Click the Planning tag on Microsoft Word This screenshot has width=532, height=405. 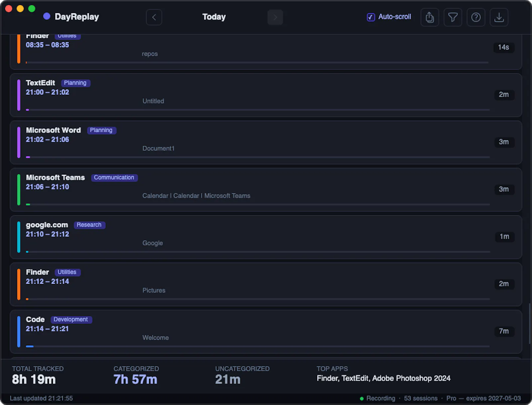click(x=101, y=130)
